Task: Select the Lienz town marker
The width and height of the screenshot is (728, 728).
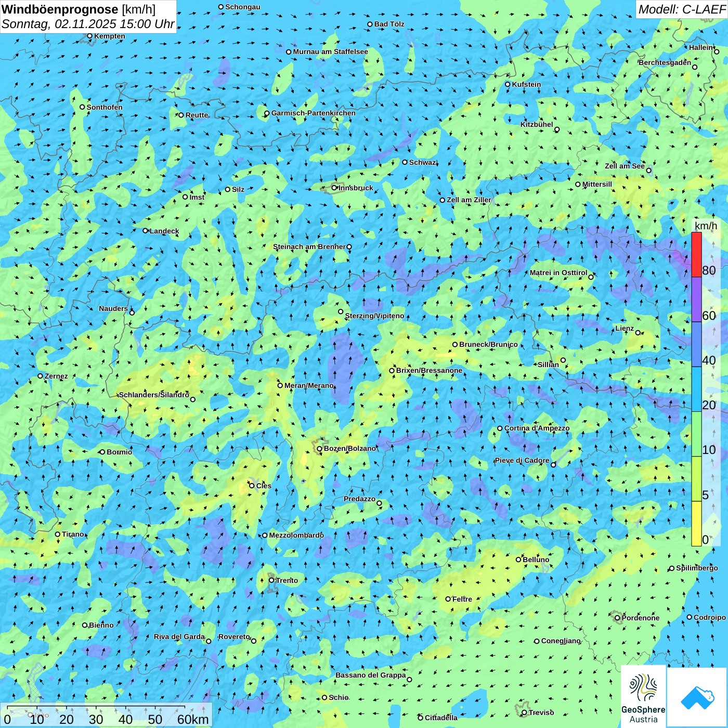Action: point(638,333)
